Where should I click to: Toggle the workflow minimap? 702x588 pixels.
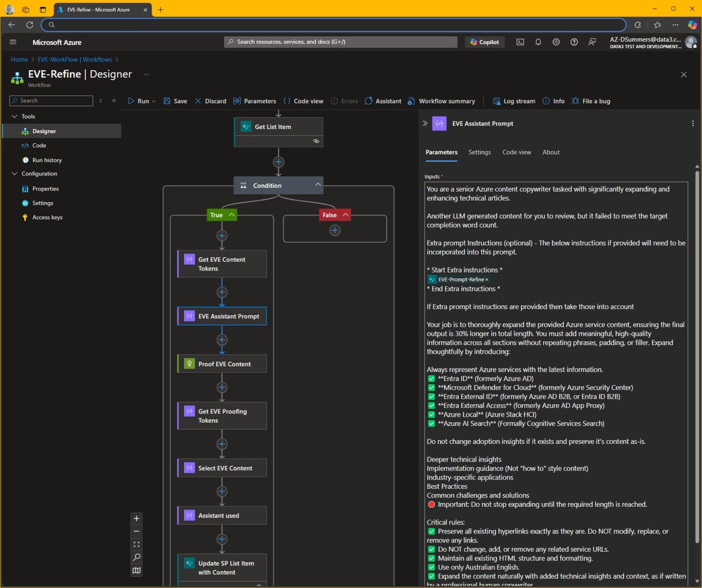coord(136,570)
